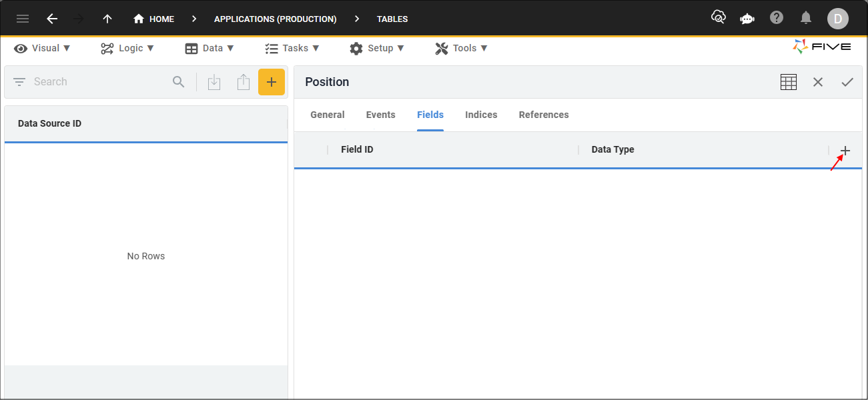Open notifications via the bell icon
The image size is (868, 400).
(x=806, y=18)
